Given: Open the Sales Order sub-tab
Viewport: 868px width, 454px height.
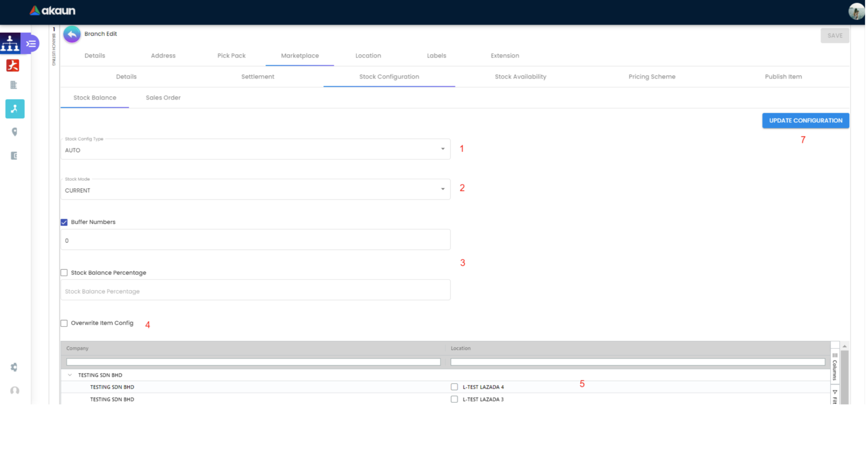Looking at the screenshot, I should [x=163, y=98].
